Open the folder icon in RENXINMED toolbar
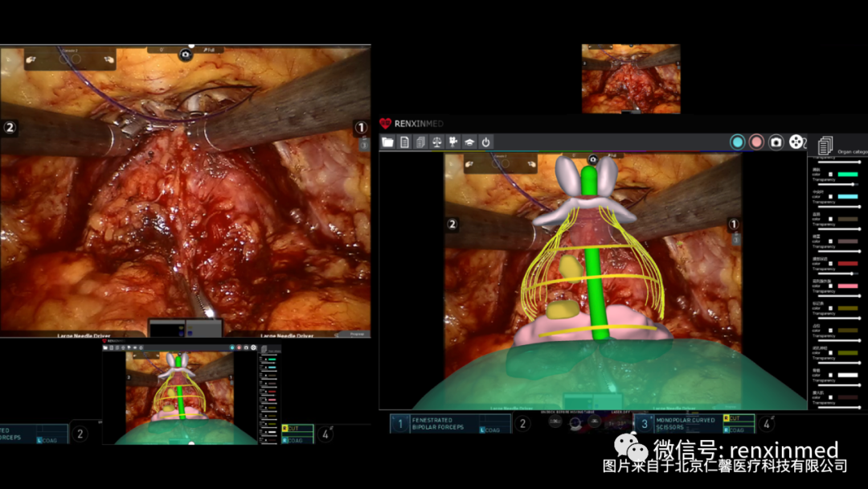Image resolution: width=868 pixels, height=489 pixels. [x=388, y=142]
